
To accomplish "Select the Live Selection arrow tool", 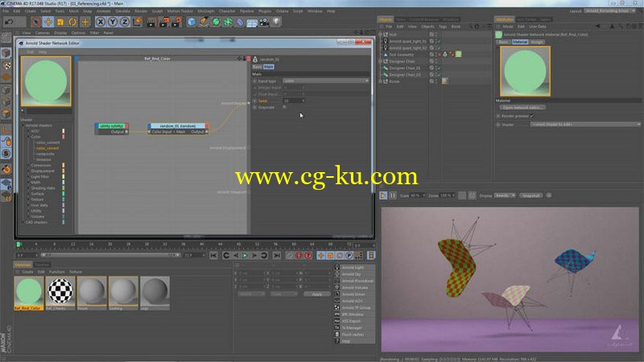I will [x=35, y=22].
